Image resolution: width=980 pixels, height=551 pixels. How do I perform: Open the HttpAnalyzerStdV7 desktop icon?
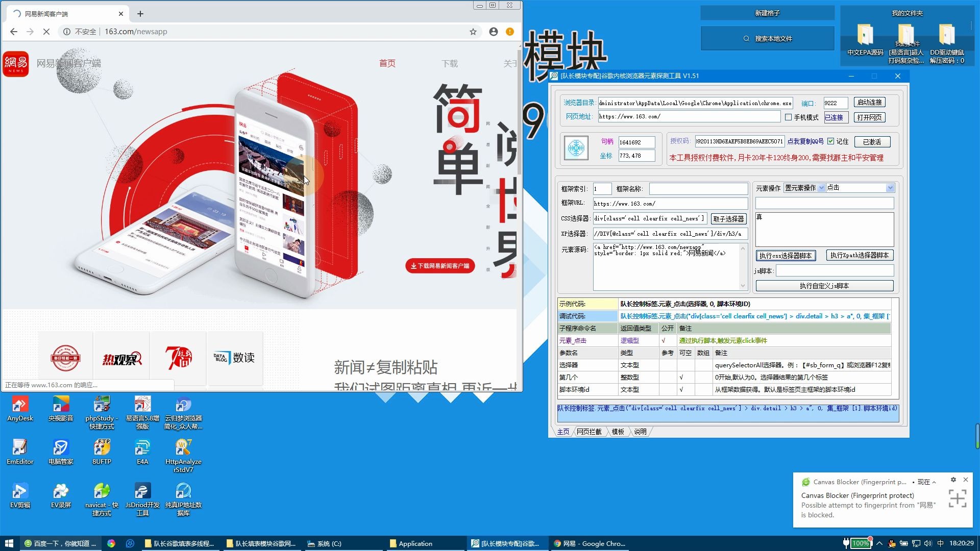(x=183, y=456)
